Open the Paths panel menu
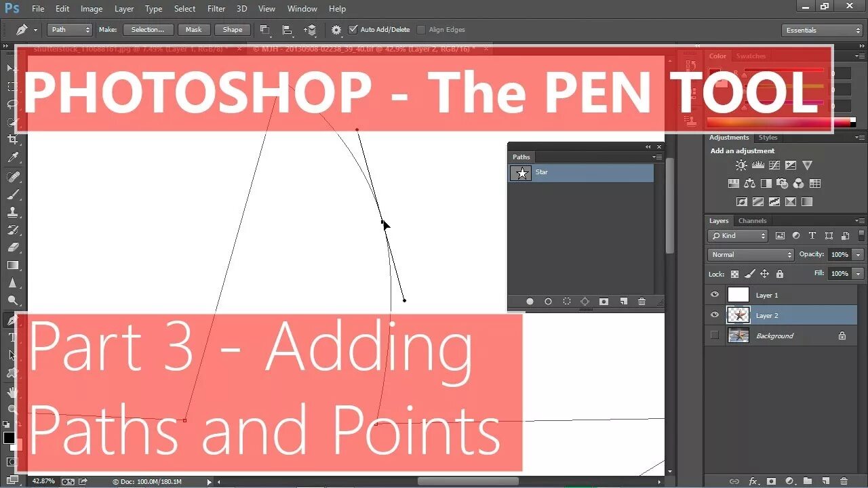 [657, 157]
